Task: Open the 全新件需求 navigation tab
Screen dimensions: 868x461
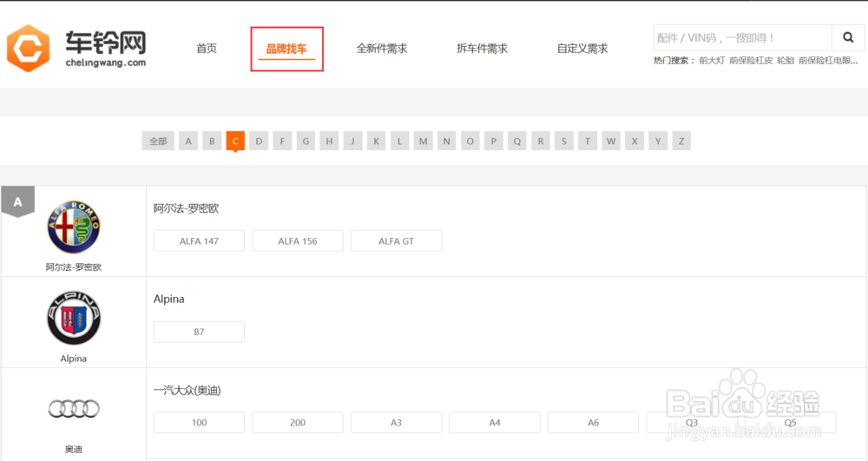Action: click(x=381, y=49)
